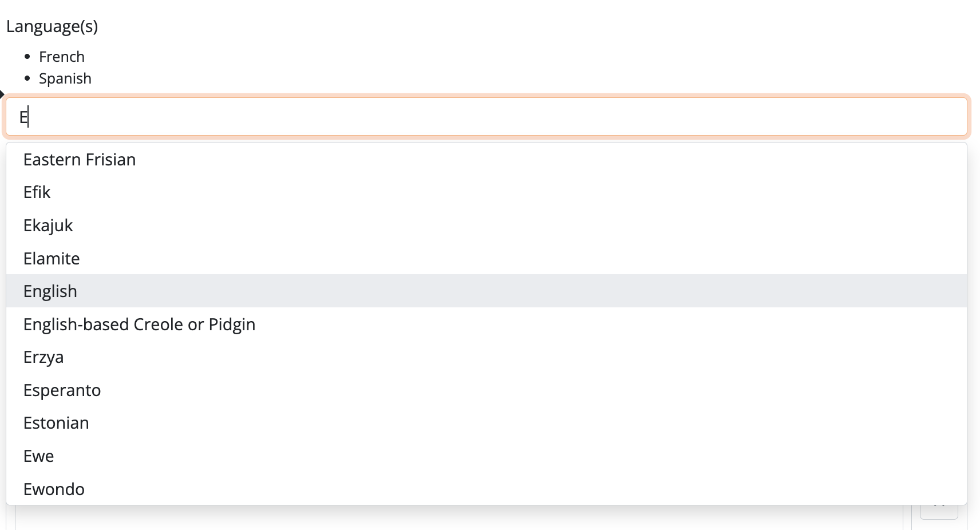Choose Efik in the language list
Viewport: 980px width, 530px height.
(37, 192)
